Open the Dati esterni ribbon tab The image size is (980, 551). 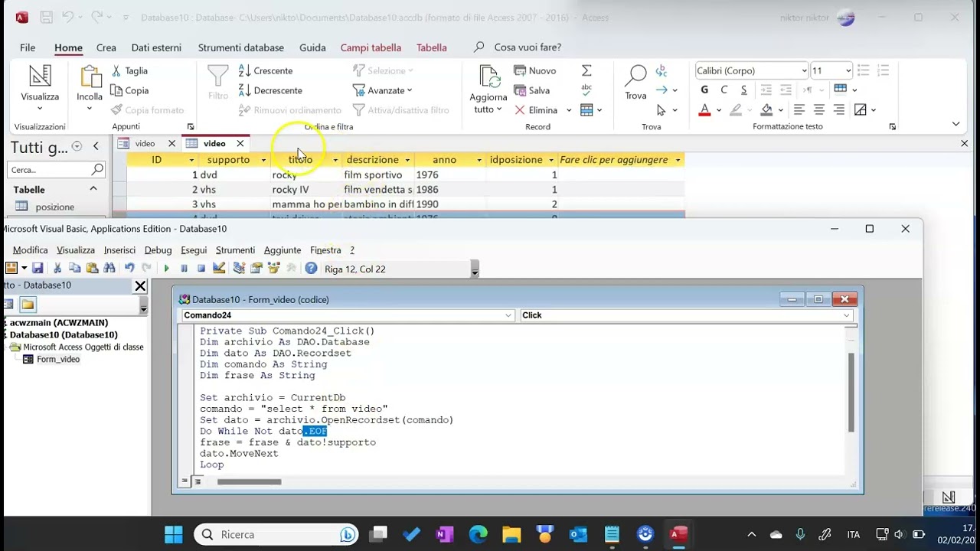(156, 47)
